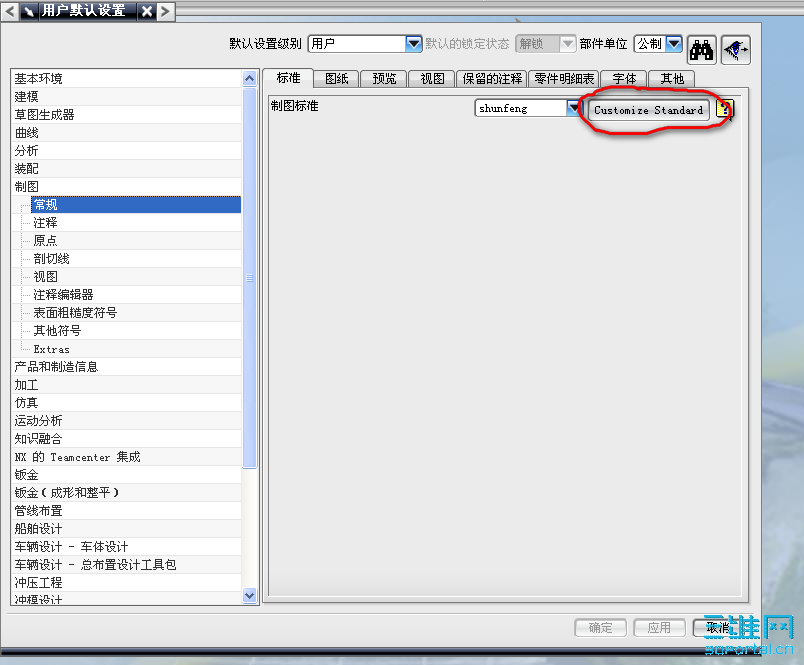Open the 默认设置级别 dropdown showing 用户
Image resolution: width=804 pixels, height=665 pixels.
pos(414,44)
